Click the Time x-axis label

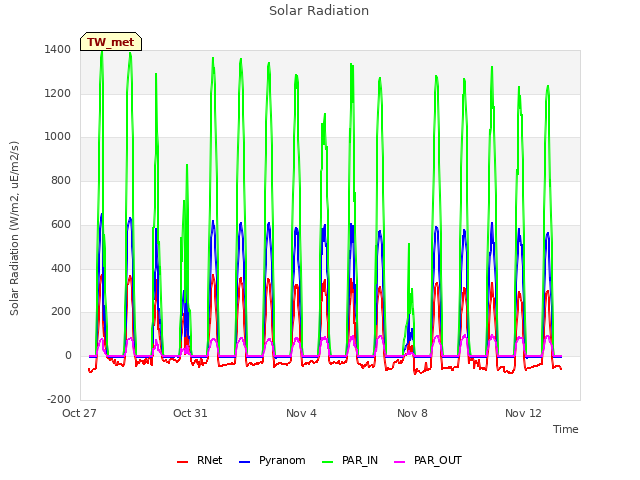tap(565, 429)
